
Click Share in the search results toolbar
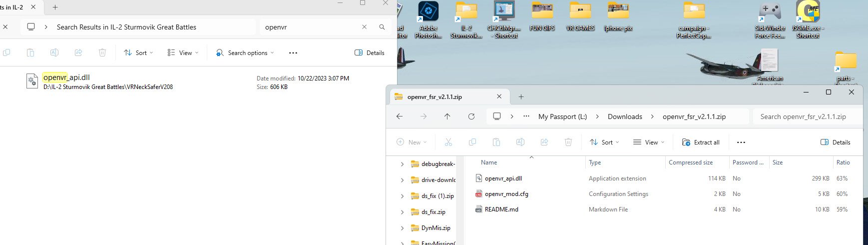pos(78,52)
